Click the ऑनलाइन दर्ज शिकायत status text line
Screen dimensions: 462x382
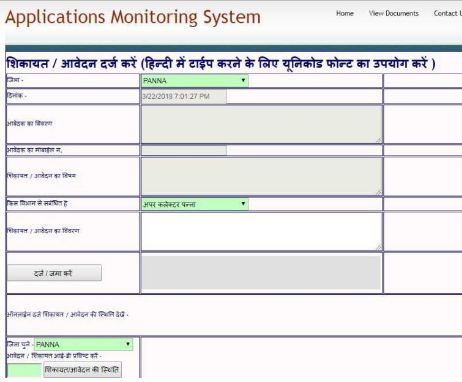click(67, 314)
